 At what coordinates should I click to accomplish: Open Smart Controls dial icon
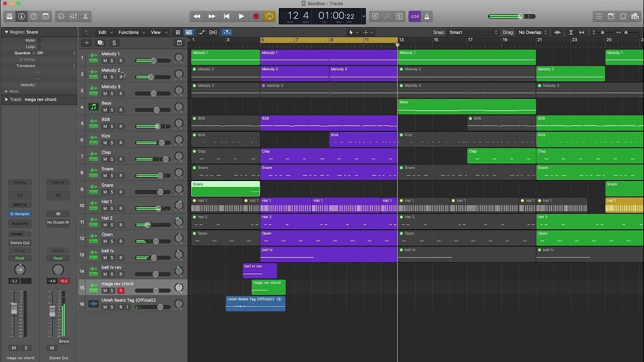pyautogui.click(x=61, y=16)
